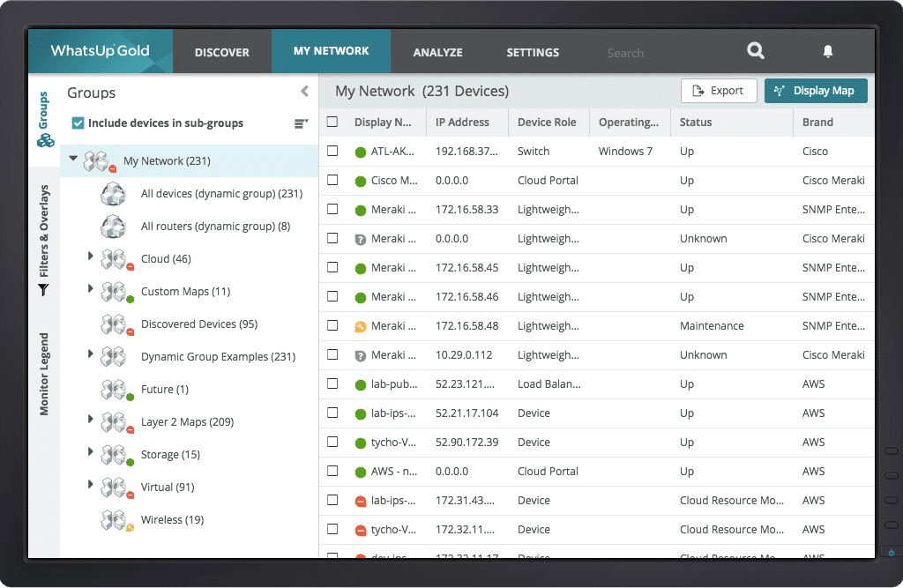
Task: Click the All routers dynamic group icon
Action: coord(114,227)
